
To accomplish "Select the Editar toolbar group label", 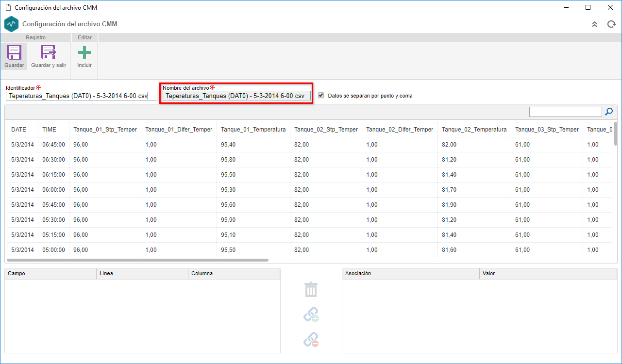I will (85, 37).
